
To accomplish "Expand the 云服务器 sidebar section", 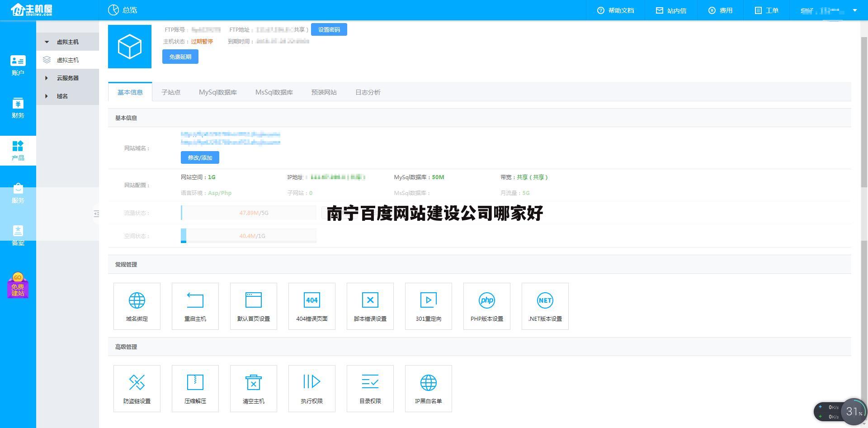I will coord(67,78).
